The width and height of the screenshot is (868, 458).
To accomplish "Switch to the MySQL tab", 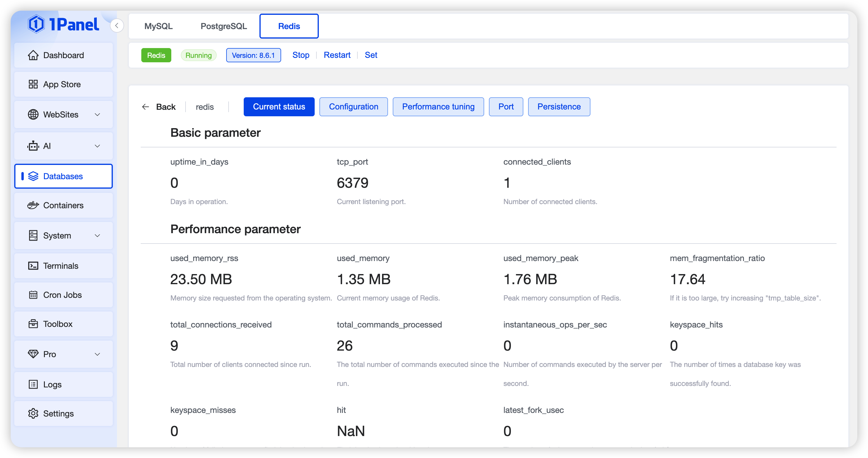I will pos(158,26).
